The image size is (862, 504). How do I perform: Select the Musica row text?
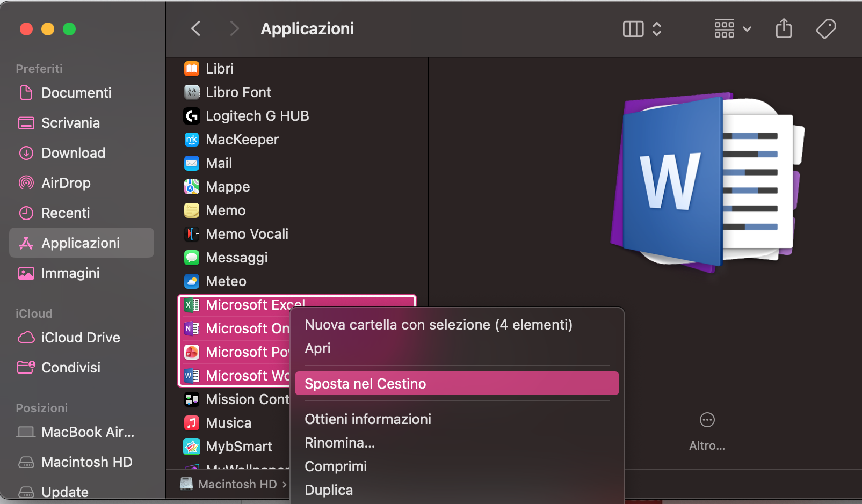click(229, 423)
